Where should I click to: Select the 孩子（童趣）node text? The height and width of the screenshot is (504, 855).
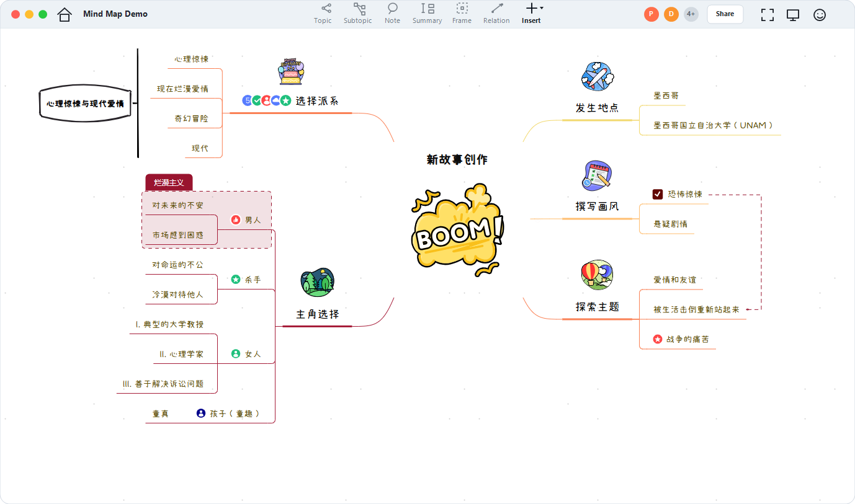pyautogui.click(x=235, y=413)
